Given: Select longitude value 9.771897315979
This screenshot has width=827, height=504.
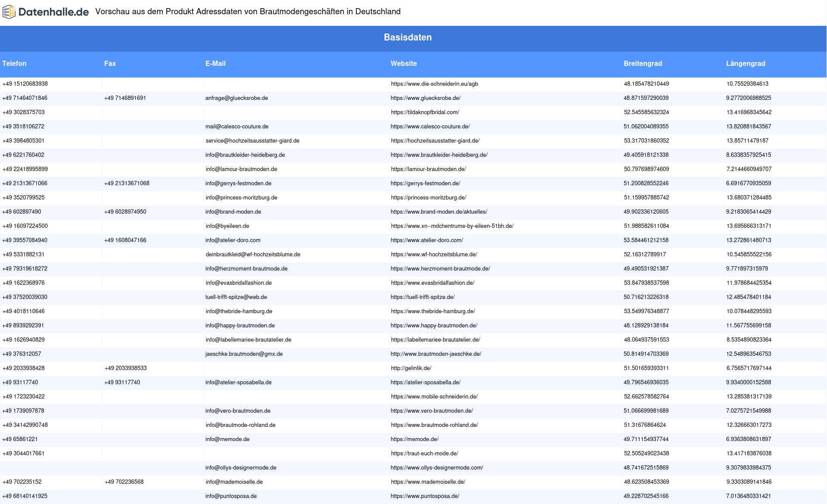Looking at the screenshot, I should (x=747, y=269).
